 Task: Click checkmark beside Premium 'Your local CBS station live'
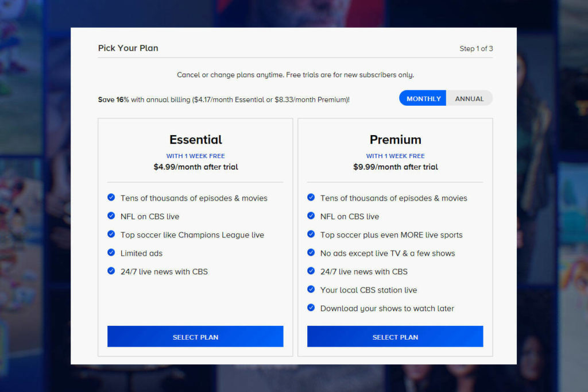pos(311,289)
